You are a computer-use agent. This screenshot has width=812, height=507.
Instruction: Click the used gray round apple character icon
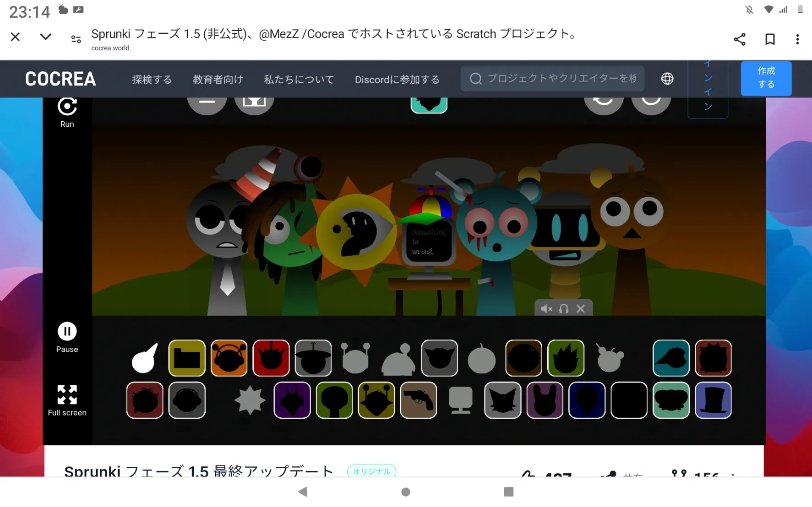coord(482,358)
